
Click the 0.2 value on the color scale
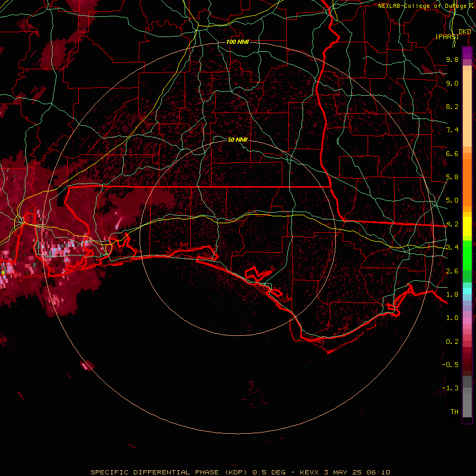452,342
